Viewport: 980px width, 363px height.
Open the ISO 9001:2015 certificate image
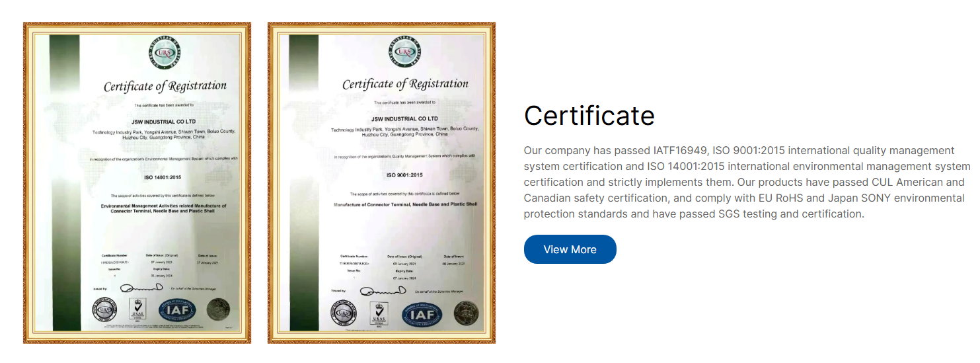click(381, 182)
